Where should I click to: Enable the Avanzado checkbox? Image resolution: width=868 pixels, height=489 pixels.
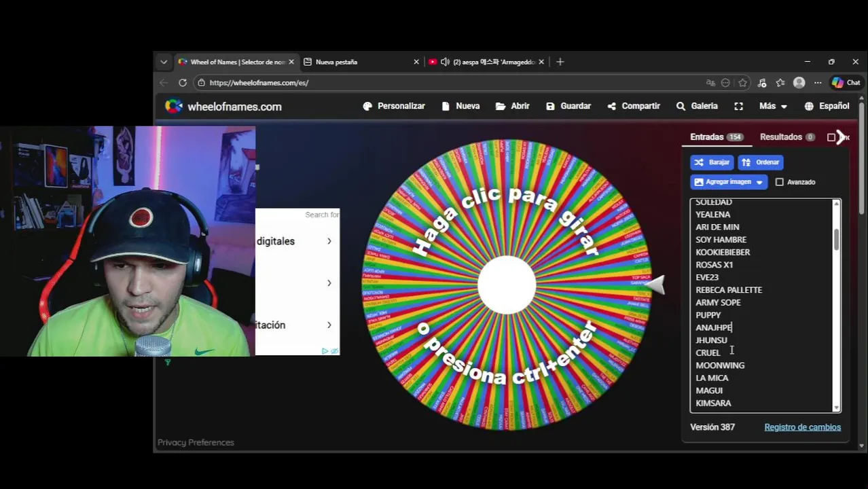tap(780, 182)
